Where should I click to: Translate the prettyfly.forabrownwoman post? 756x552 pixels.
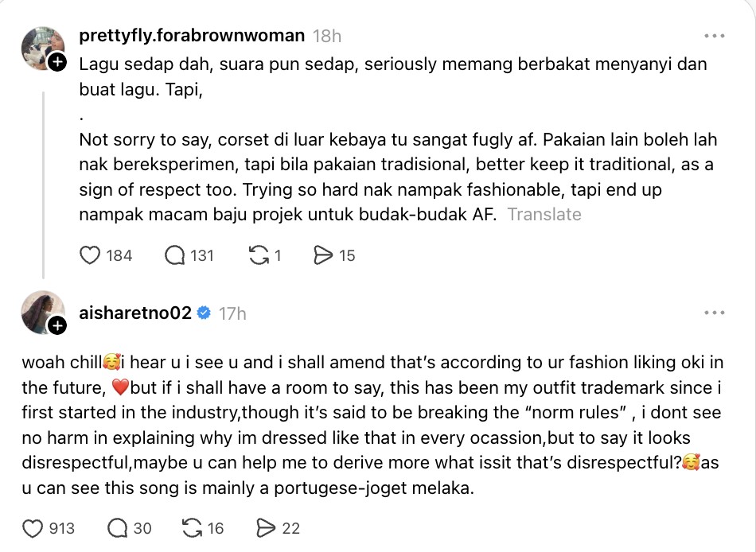544,214
